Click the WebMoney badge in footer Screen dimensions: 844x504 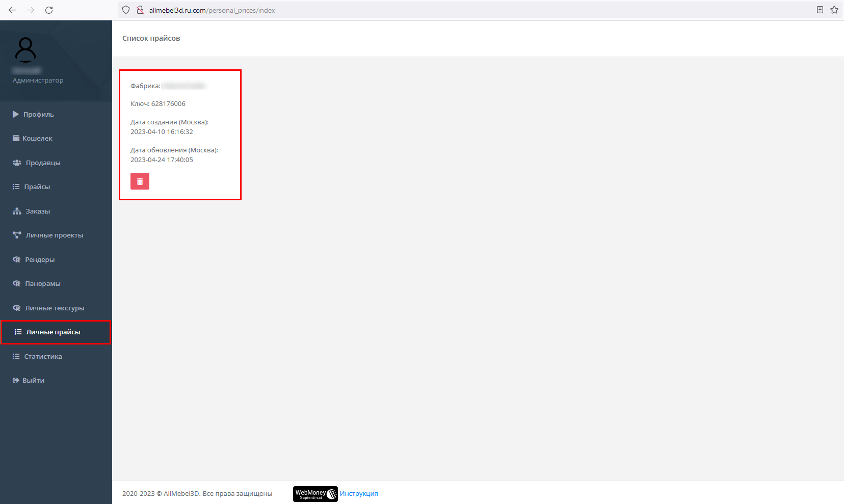315,494
